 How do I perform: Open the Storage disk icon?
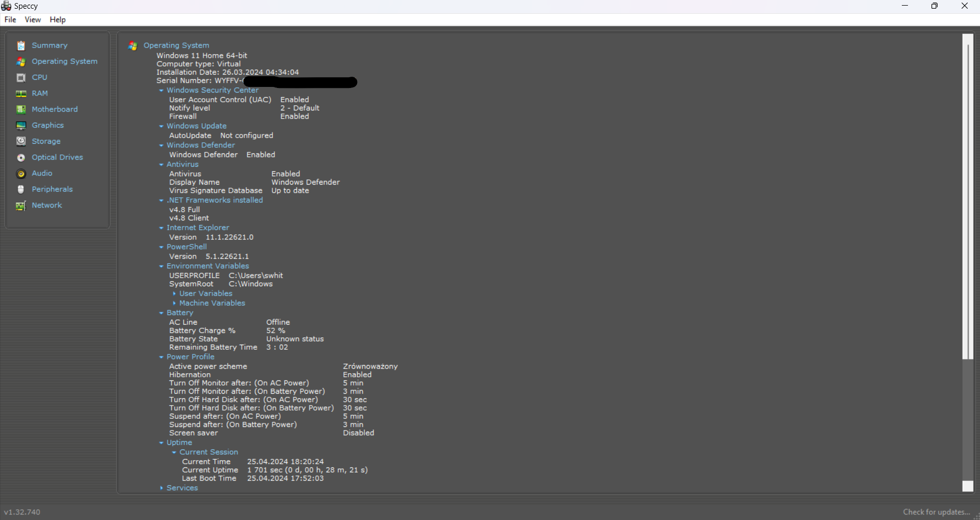click(21, 142)
